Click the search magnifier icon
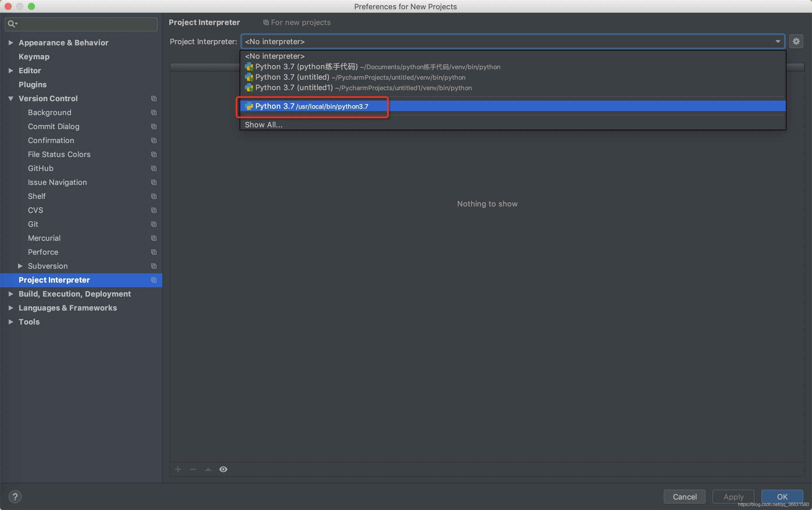 click(x=11, y=24)
